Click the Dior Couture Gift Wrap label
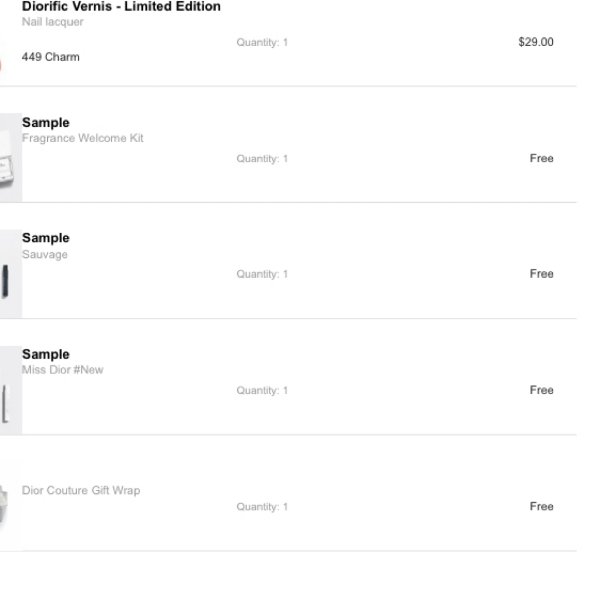The height and width of the screenshot is (600, 600). (x=81, y=491)
